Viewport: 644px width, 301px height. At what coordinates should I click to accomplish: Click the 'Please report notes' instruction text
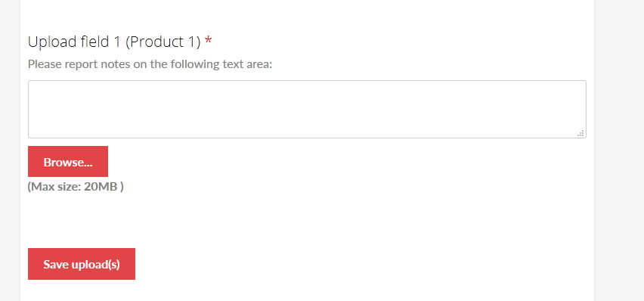pyautogui.click(x=150, y=64)
